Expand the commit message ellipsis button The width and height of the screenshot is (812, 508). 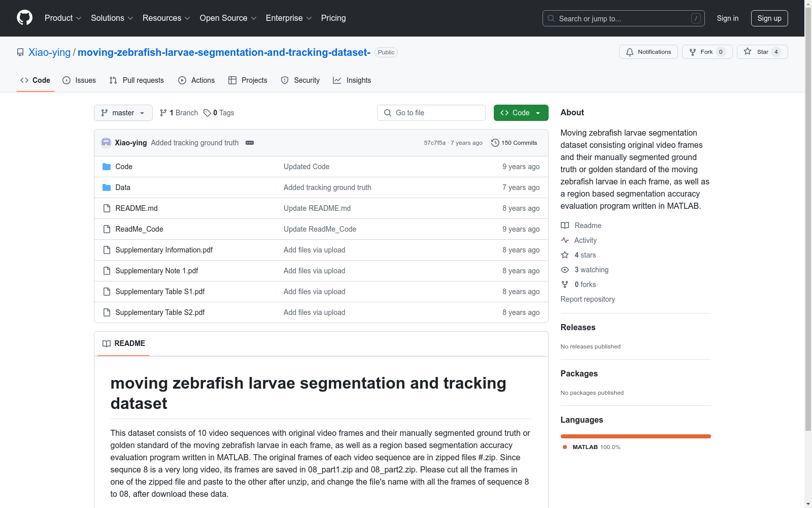250,143
